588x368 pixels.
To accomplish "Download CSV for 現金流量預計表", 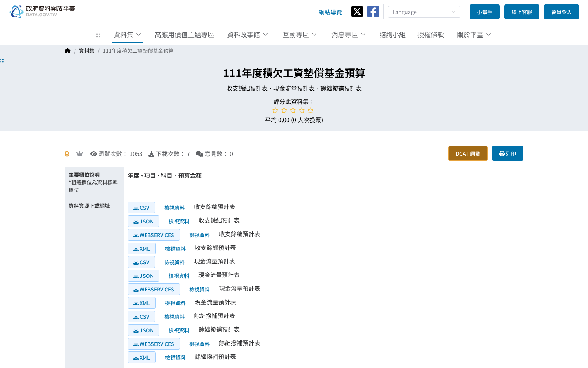I will (x=141, y=262).
